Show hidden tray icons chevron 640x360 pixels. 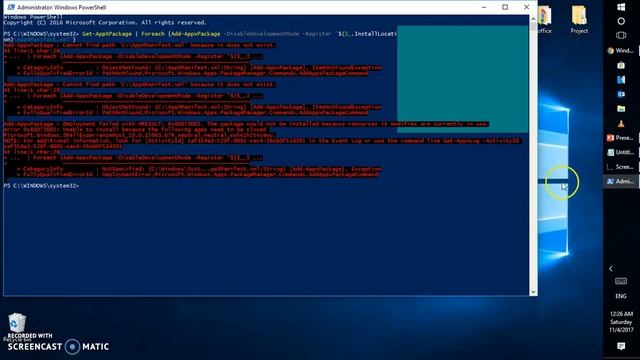click(x=611, y=269)
